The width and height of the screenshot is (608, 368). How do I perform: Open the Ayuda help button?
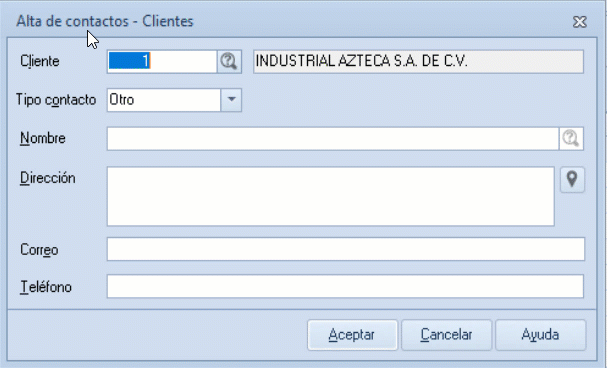tap(541, 335)
